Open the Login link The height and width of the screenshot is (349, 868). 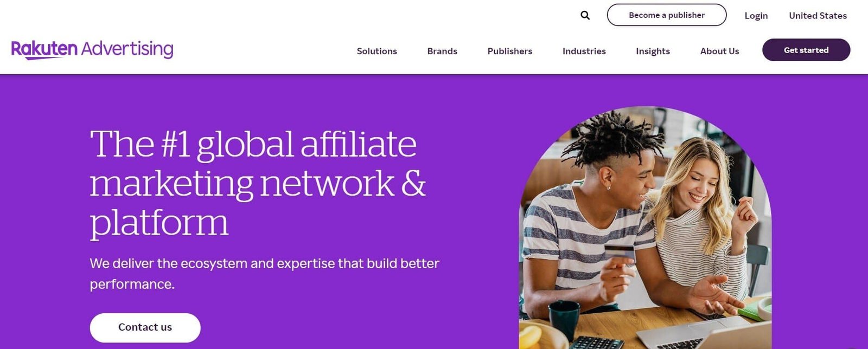pos(756,16)
